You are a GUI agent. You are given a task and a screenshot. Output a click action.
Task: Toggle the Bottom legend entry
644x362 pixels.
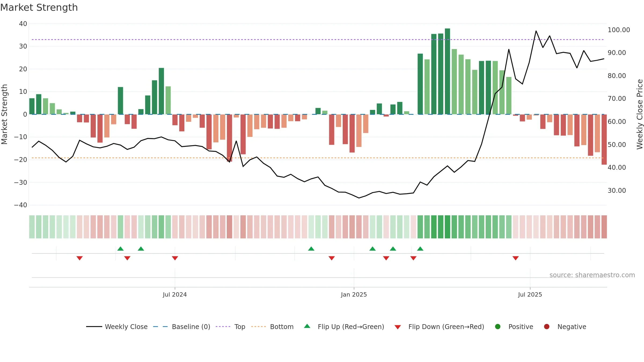point(272,327)
